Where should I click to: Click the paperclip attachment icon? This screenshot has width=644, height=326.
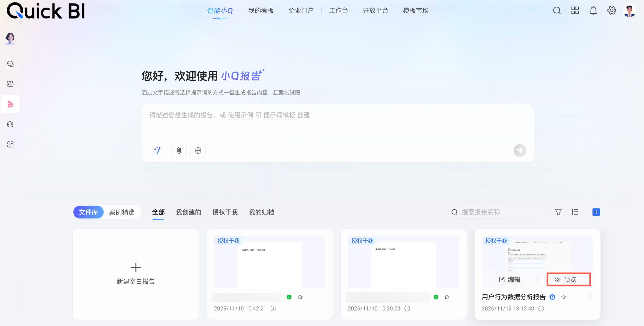(179, 151)
